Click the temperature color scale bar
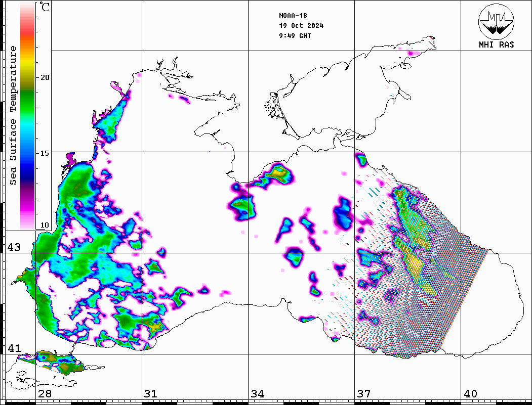The image size is (532, 405). (x=27, y=116)
